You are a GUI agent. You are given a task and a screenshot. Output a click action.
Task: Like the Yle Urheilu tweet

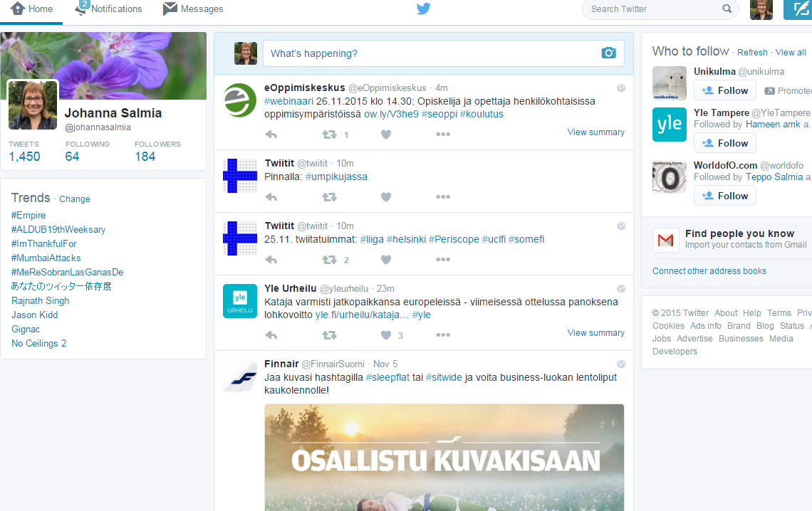(x=386, y=335)
